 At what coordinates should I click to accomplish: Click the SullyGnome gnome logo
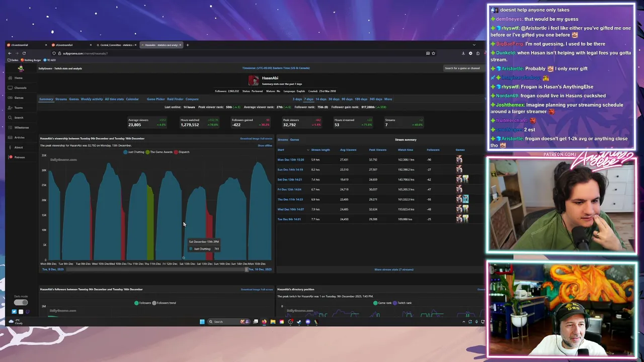coord(21,68)
